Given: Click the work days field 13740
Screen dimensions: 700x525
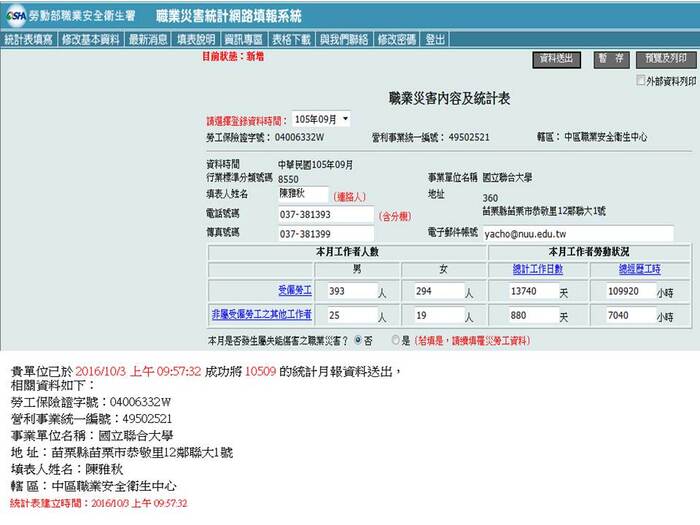Looking at the screenshot, I should [x=534, y=291].
